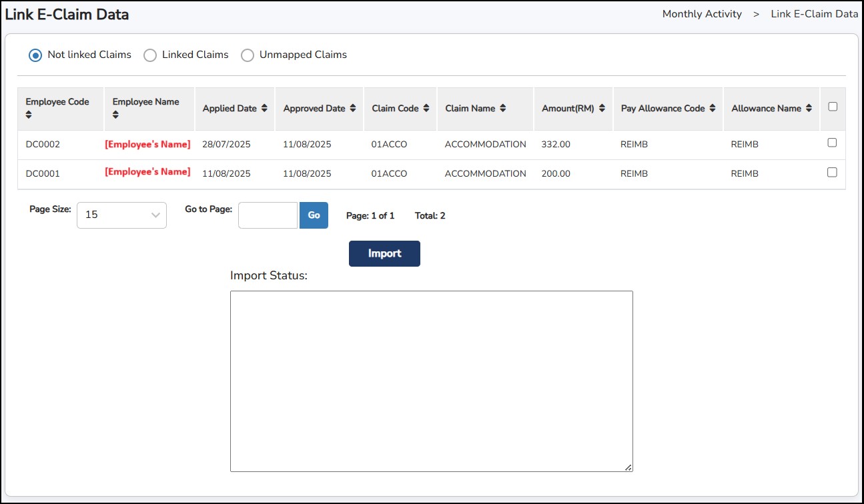864x504 pixels.
Task: Click Applied Date sort icon
Action: point(264,108)
